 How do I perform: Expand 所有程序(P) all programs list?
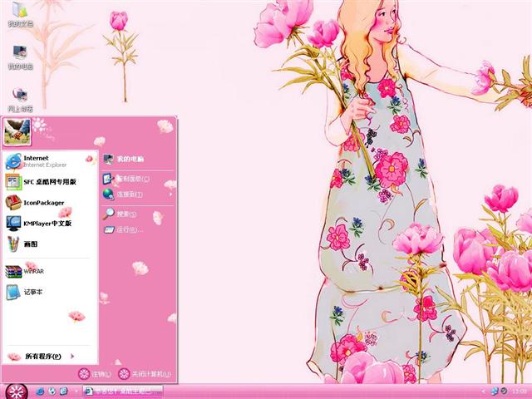tap(50, 357)
